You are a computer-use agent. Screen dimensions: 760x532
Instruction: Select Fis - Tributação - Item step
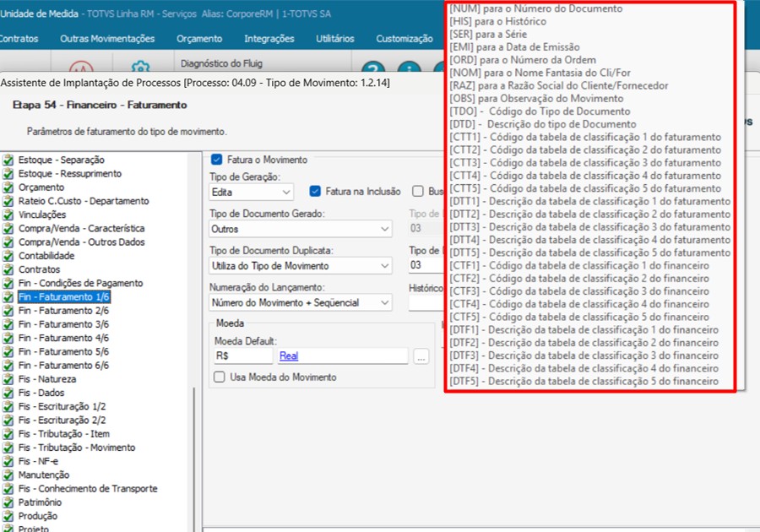[64, 434]
